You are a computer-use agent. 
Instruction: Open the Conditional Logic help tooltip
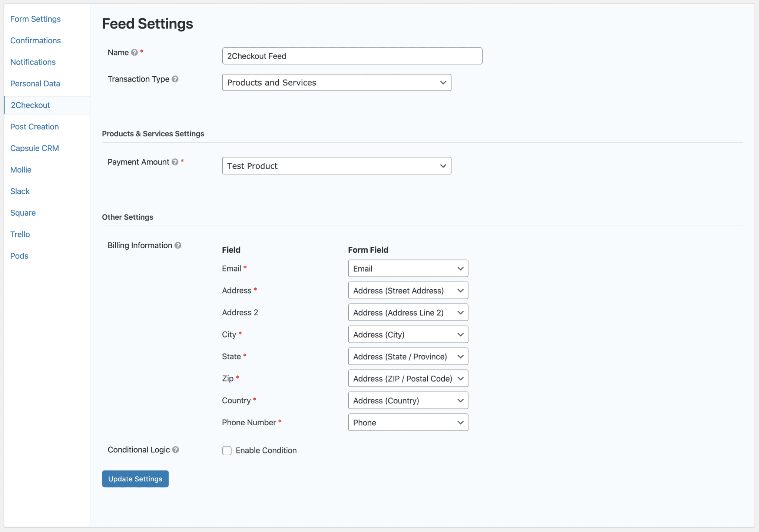click(175, 450)
